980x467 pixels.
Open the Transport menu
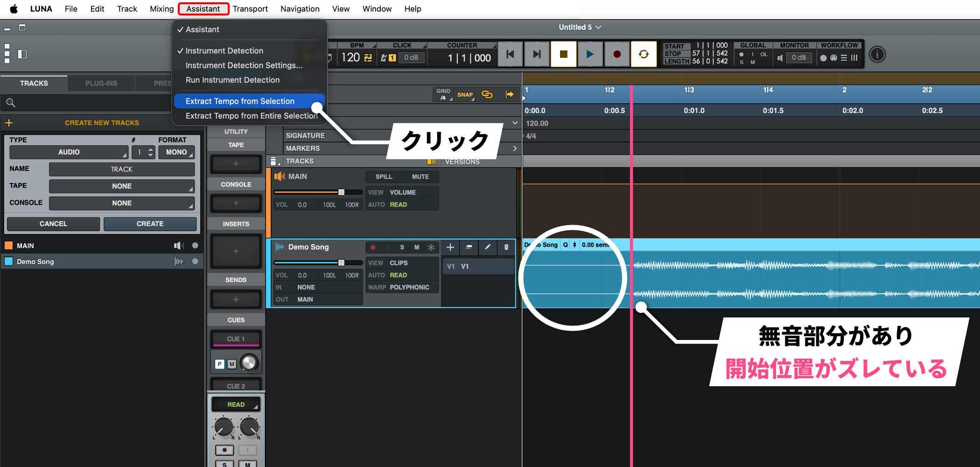[250, 9]
